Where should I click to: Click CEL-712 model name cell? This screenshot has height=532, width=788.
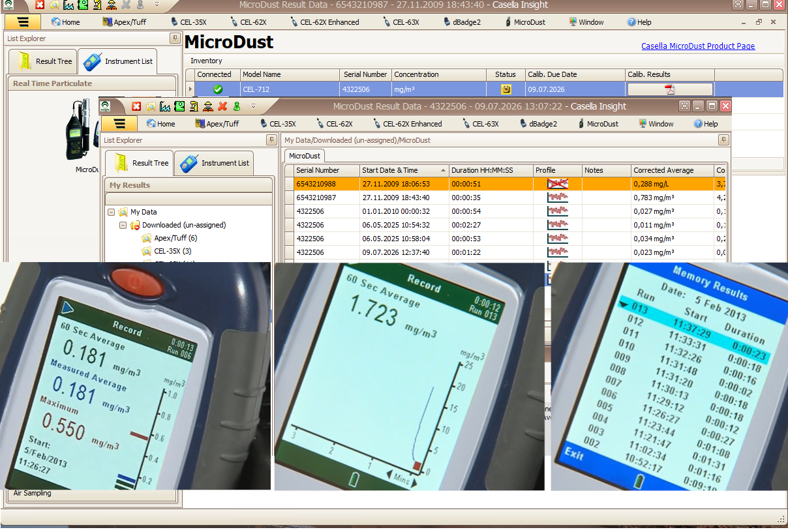pos(290,89)
